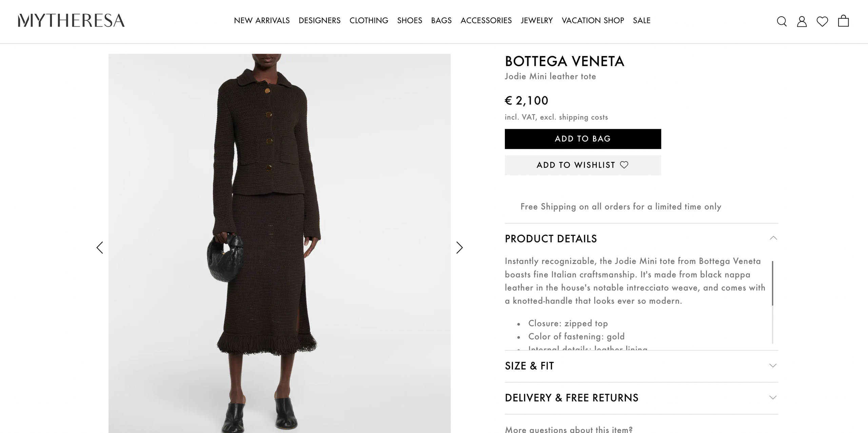
Task: Expand Delivery & Free Returns section
Action: [x=773, y=397]
